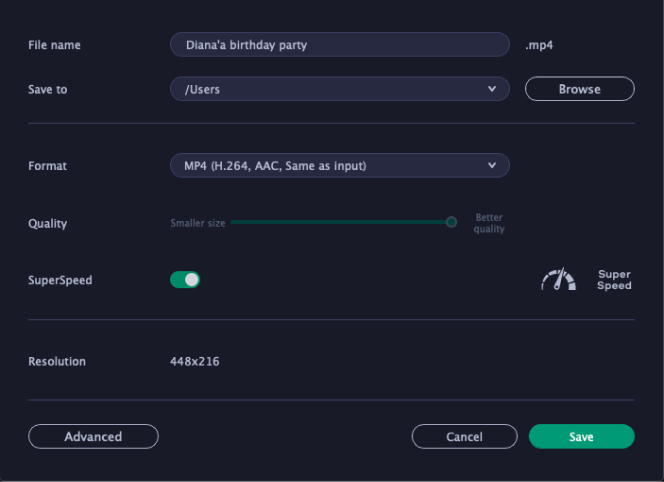Save the video file
664x482 pixels.
pyautogui.click(x=581, y=436)
